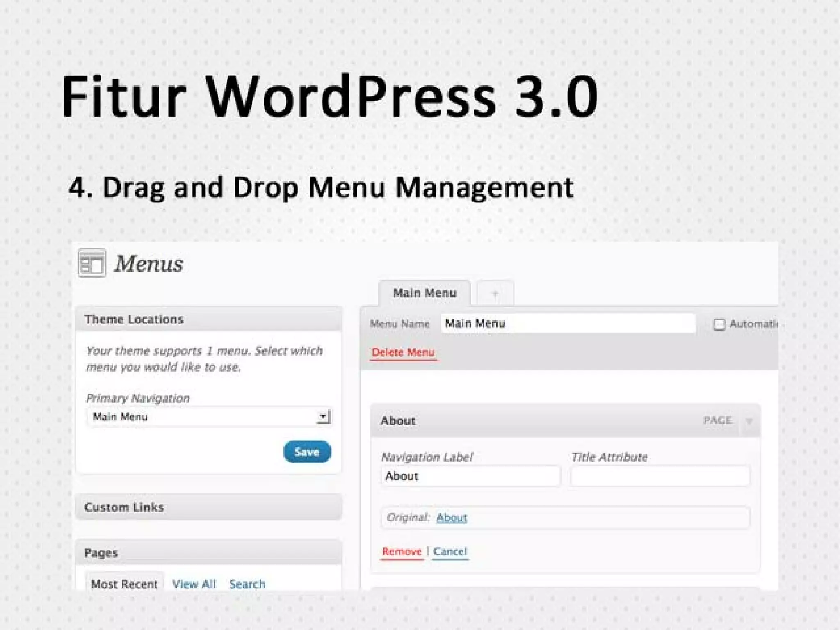Open the Primary Navigation dropdown
The height and width of the screenshot is (630, 840).
[209, 417]
